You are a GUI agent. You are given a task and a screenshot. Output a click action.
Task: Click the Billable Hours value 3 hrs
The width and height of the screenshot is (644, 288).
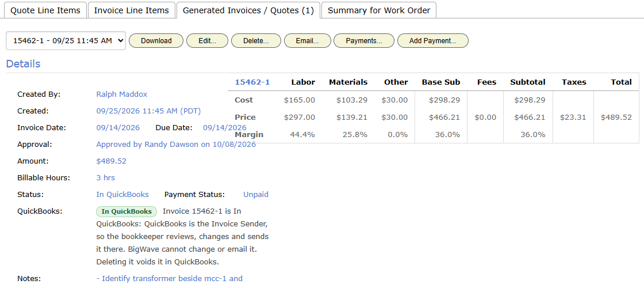(x=106, y=178)
